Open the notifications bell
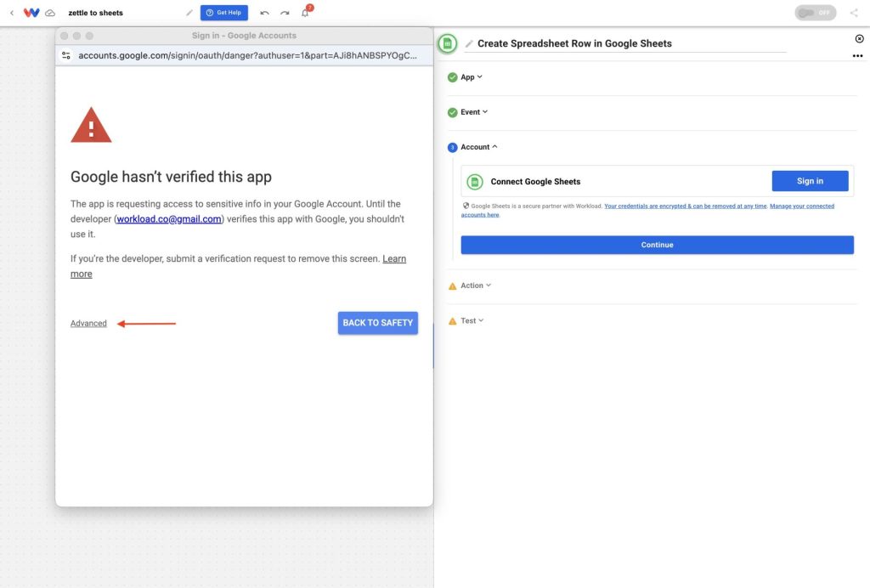The height and width of the screenshot is (588, 870). (x=305, y=12)
